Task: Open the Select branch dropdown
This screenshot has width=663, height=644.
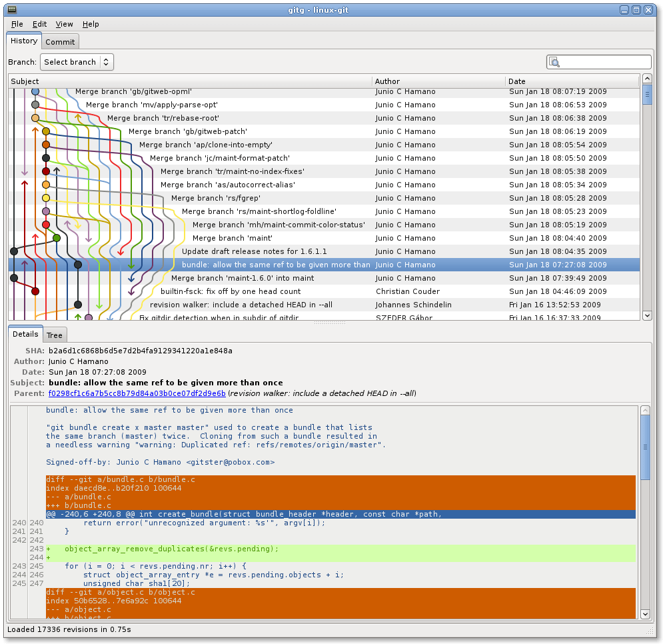Action: pyautogui.click(x=77, y=62)
